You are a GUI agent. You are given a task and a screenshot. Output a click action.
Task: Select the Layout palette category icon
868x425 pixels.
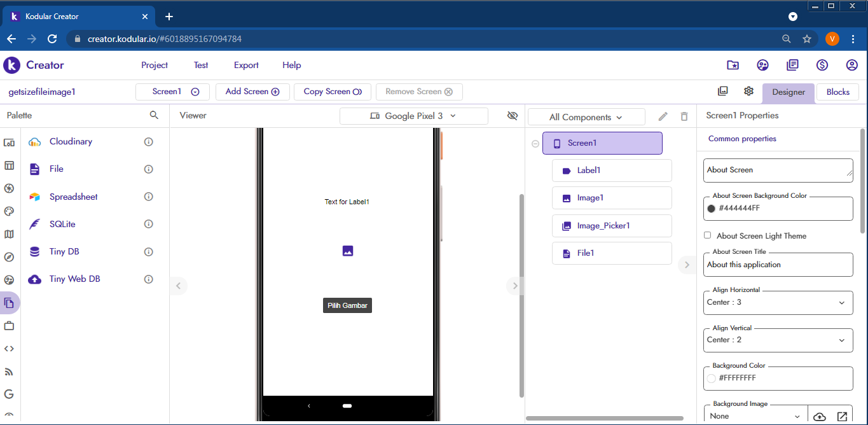[x=10, y=165]
